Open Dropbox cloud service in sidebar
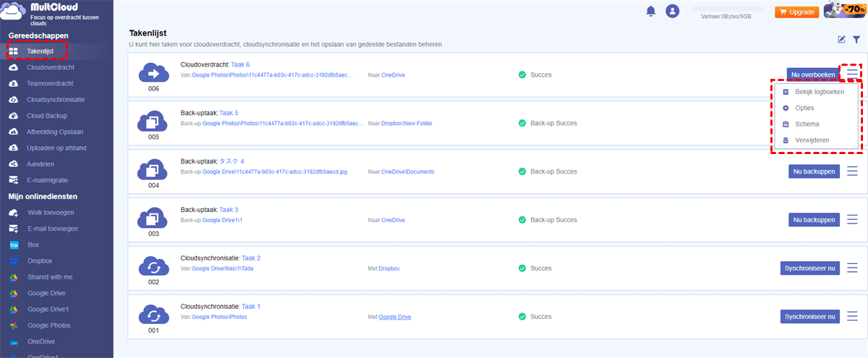Image resolution: width=868 pixels, height=358 pixels. 41,260
